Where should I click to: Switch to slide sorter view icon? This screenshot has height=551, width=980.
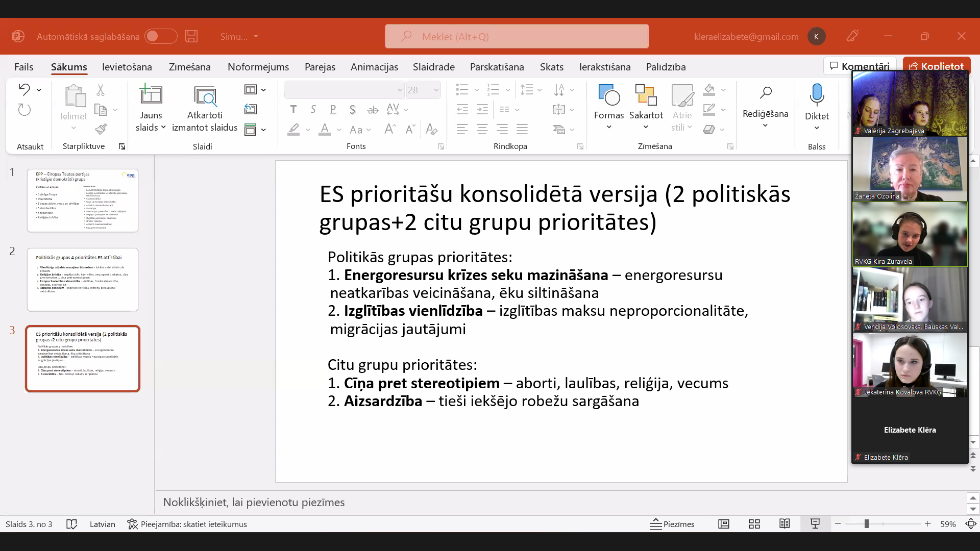(754, 524)
